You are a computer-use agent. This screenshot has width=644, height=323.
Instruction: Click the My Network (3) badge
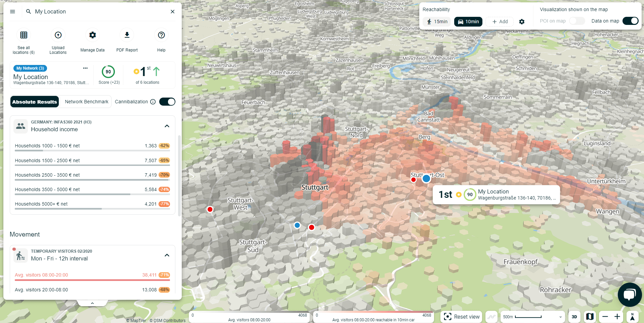[30, 68]
